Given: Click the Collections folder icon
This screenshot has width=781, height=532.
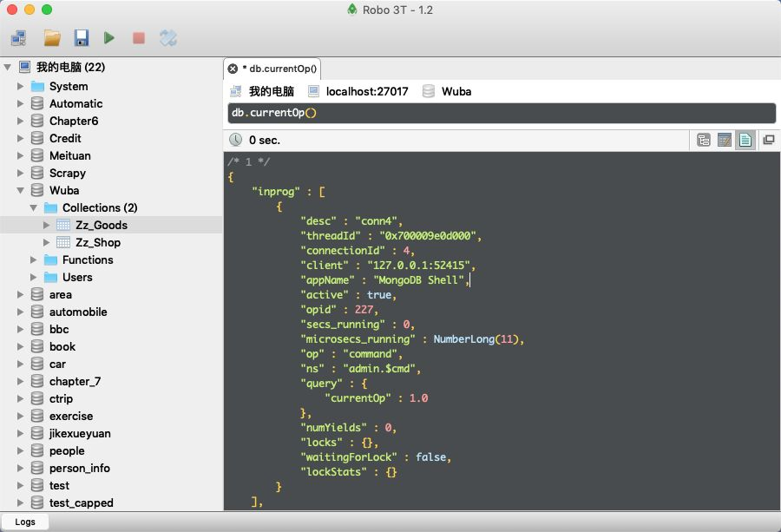Looking at the screenshot, I should [50, 207].
